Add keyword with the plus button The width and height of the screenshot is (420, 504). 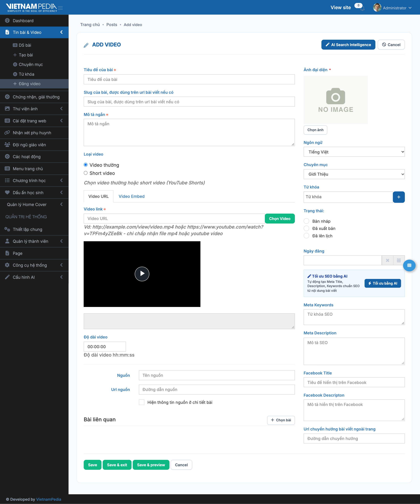399,197
